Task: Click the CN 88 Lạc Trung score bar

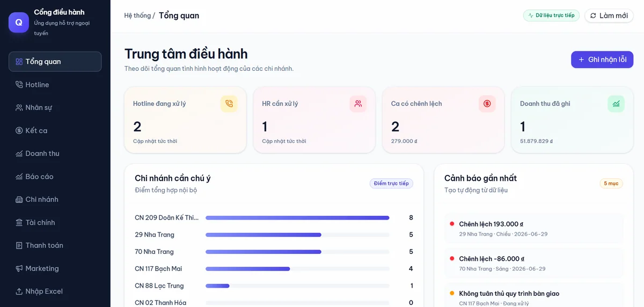Action: pyautogui.click(x=297, y=286)
